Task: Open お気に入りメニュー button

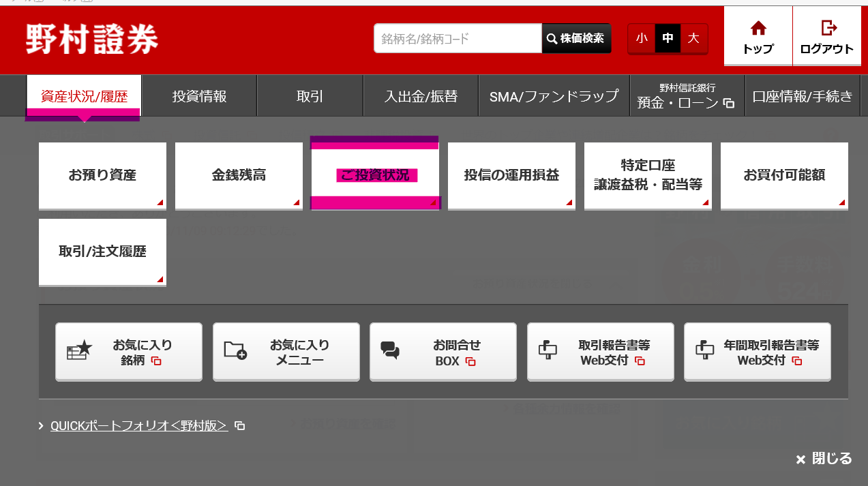Action: [286, 352]
